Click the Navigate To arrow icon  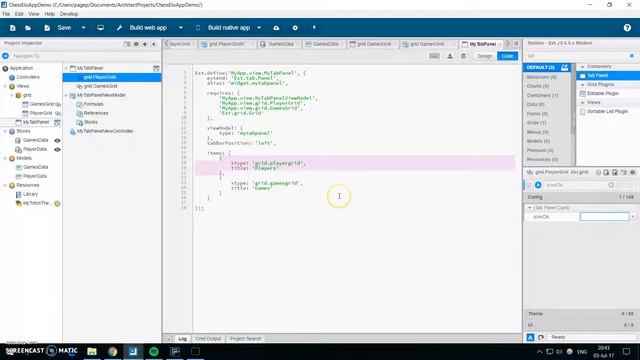coord(5,56)
